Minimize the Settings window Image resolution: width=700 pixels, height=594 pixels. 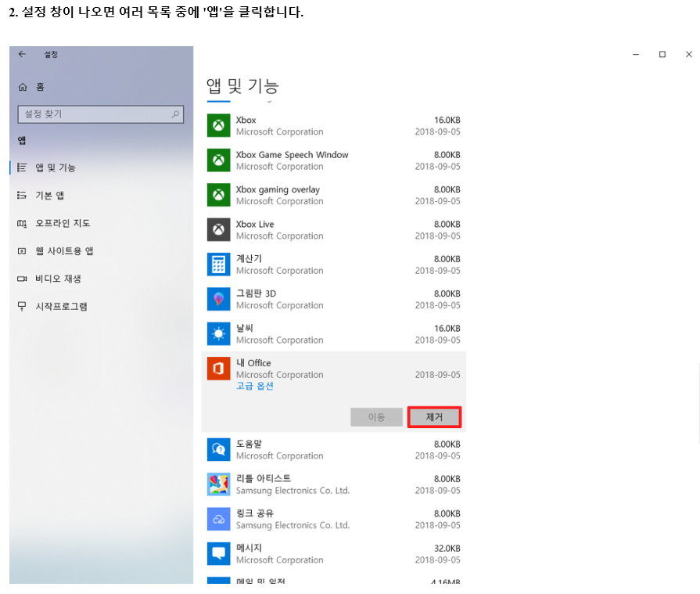pos(636,55)
